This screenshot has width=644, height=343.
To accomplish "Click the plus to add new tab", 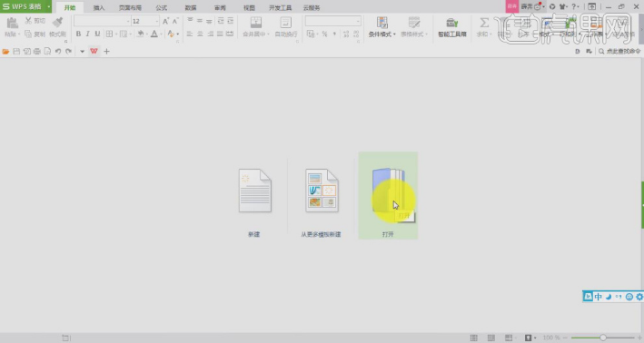I will coord(107,52).
